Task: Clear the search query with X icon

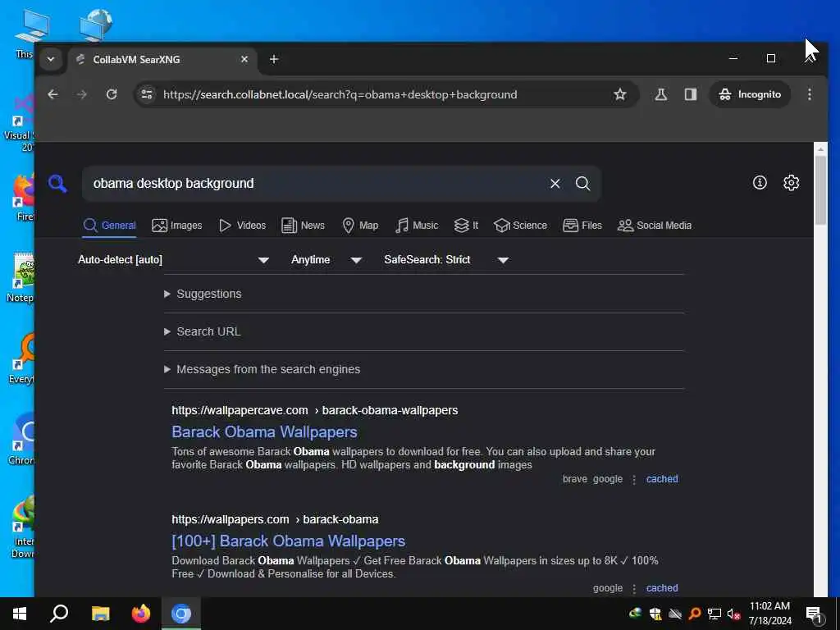Action: (555, 183)
